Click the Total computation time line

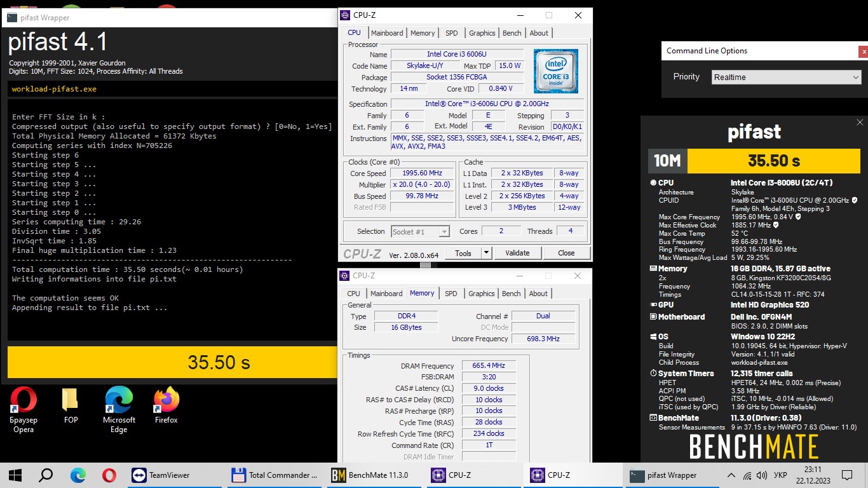click(x=128, y=269)
